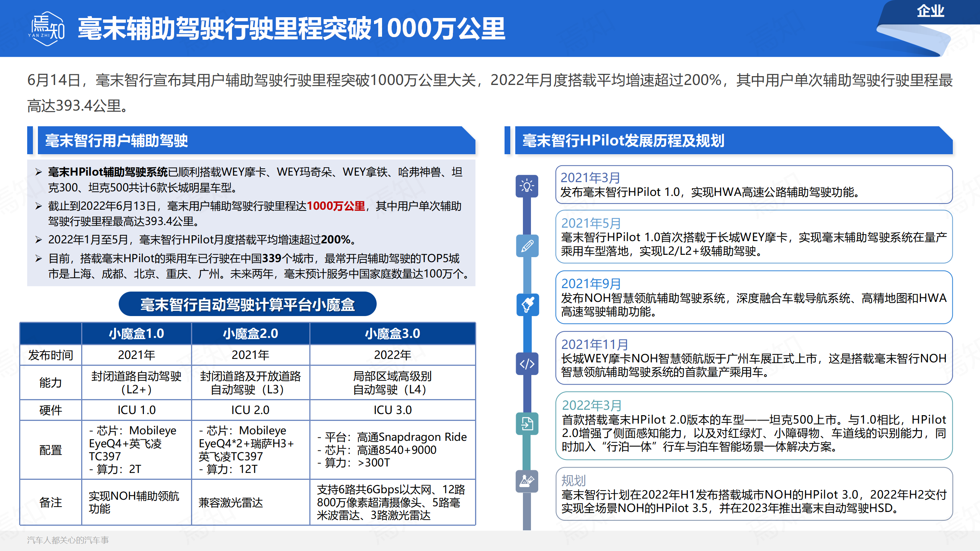Click row label 配置
980x551 pixels.
click(x=51, y=450)
